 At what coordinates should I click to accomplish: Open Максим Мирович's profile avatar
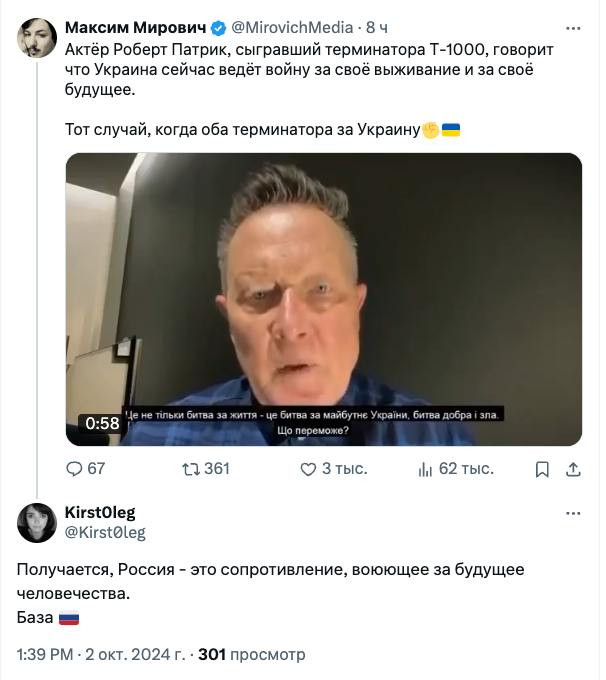[x=37, y=38]
